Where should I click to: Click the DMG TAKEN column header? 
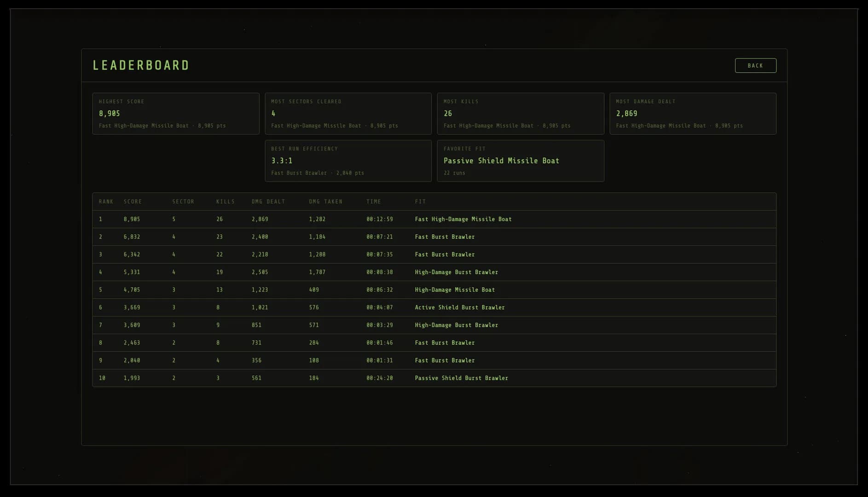[x=326, y=202]
